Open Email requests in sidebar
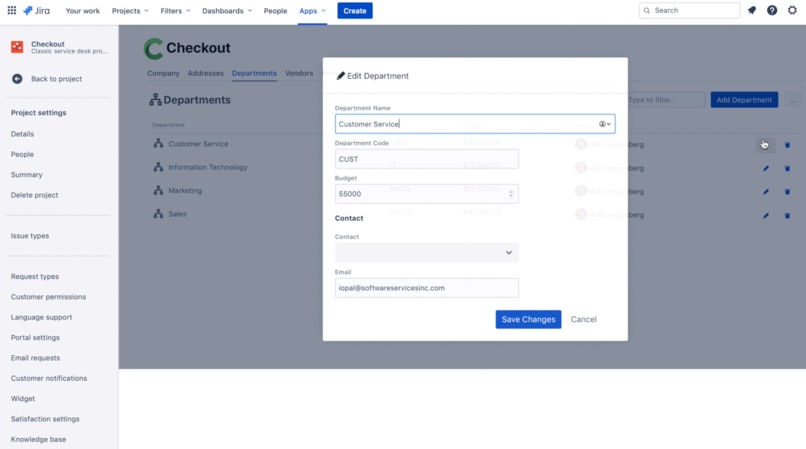Screen dimensions: 806x449 tap(35, 358)
